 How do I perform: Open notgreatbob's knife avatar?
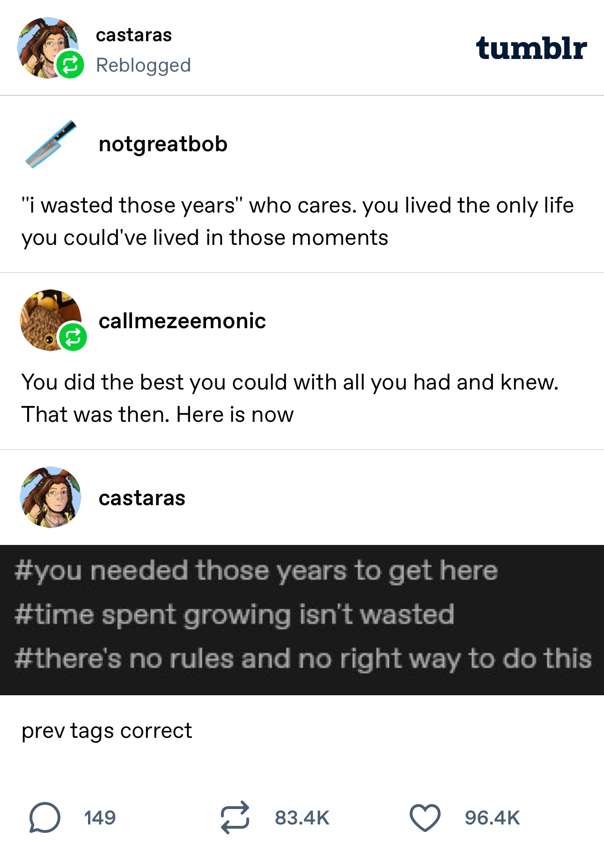(51, 144)
